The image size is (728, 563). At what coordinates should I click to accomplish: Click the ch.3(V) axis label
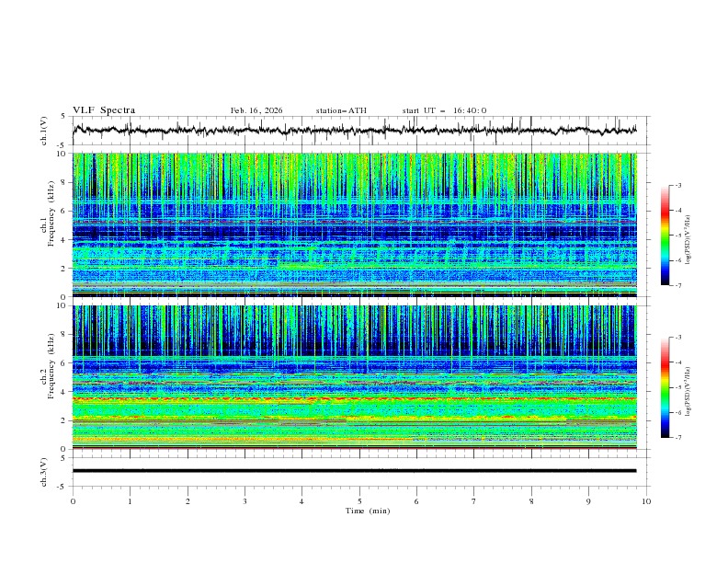(44, 471)
